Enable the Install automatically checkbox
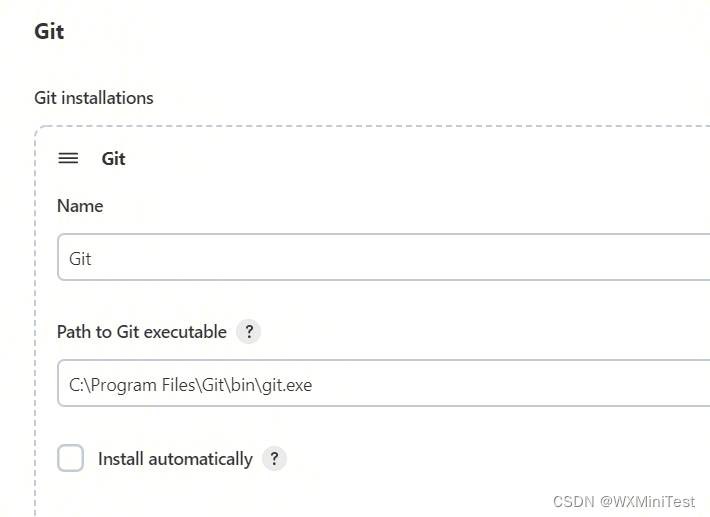This screenshot has width=710, height=517. pos(71,458)
